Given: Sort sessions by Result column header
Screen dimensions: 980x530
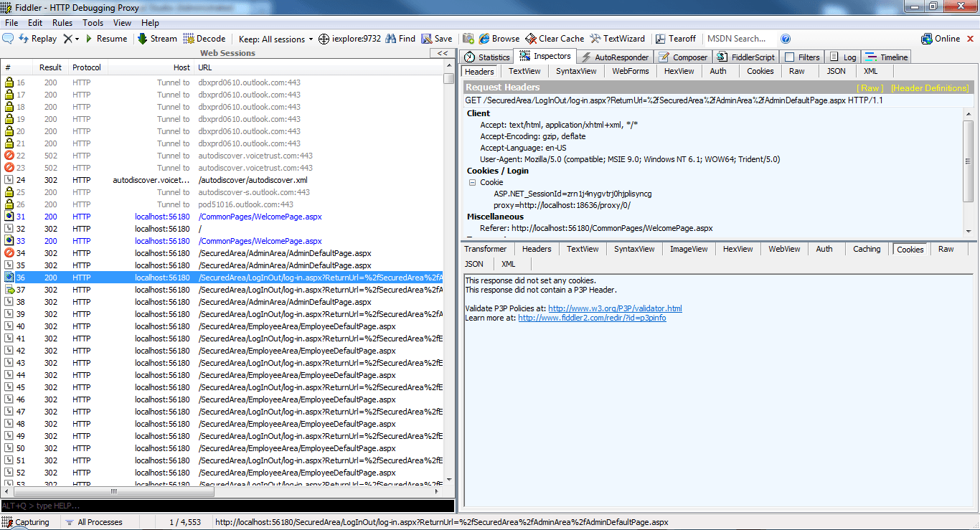Looking at the screenshot, I should (50, 67).
